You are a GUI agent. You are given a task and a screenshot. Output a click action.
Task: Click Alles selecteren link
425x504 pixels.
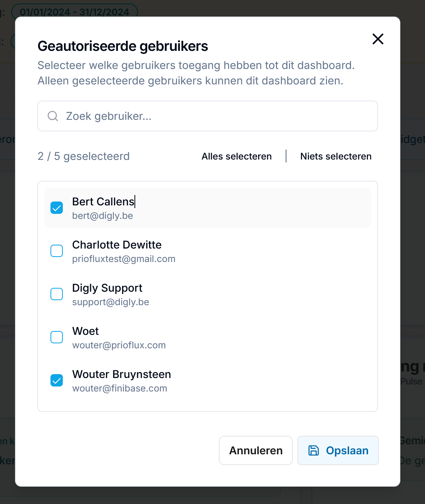[237, 156]
